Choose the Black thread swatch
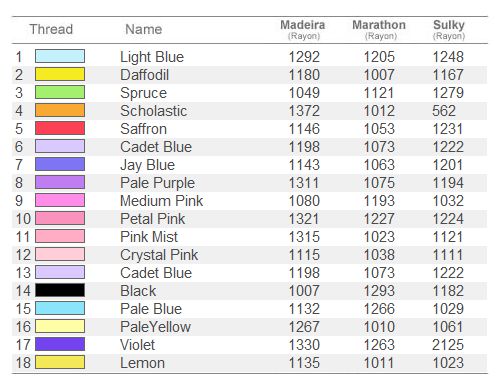Image resolution: width=500 pixels, height=384 pixels. (60, 290)
